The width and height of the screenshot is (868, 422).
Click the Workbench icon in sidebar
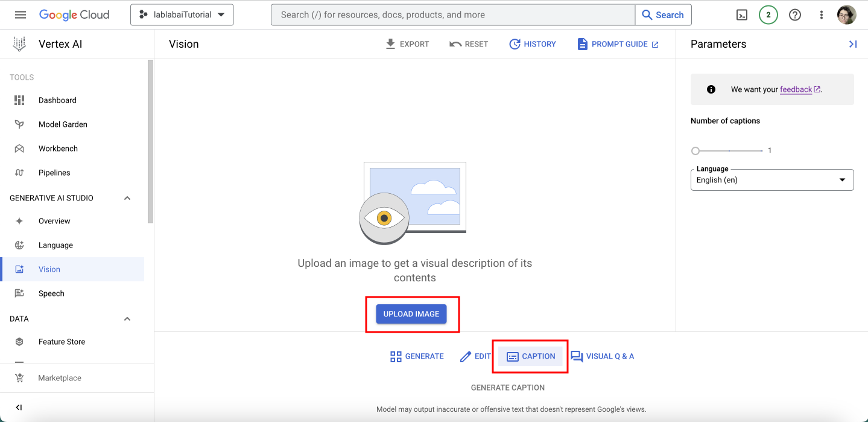tap(19, 149)
